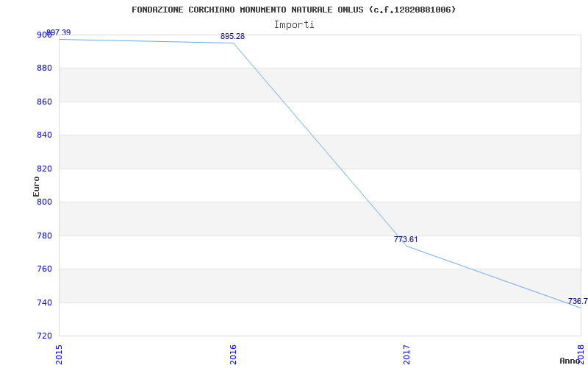Click the 840 y-axis tick label
This screenshot has width=588, height=368.
[44, 135]
